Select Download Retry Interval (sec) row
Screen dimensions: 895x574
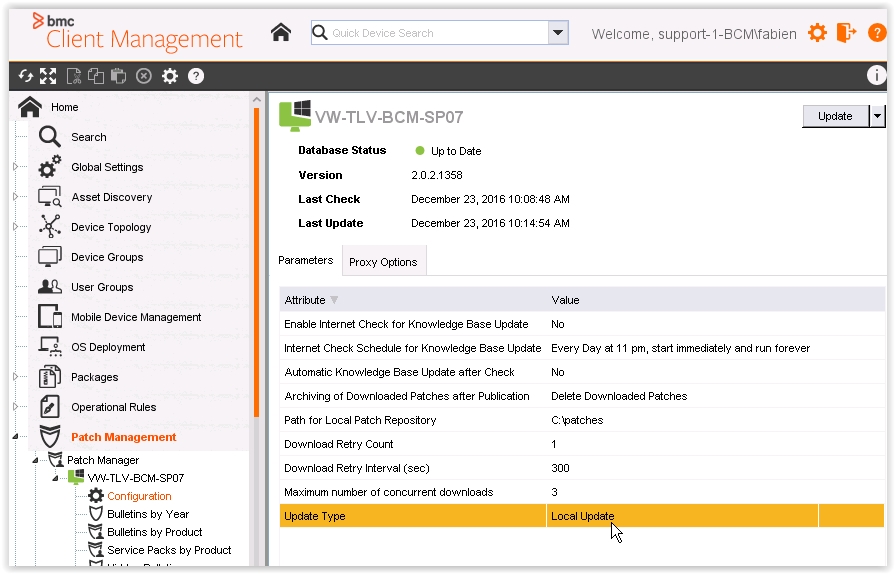click(582, 468)
